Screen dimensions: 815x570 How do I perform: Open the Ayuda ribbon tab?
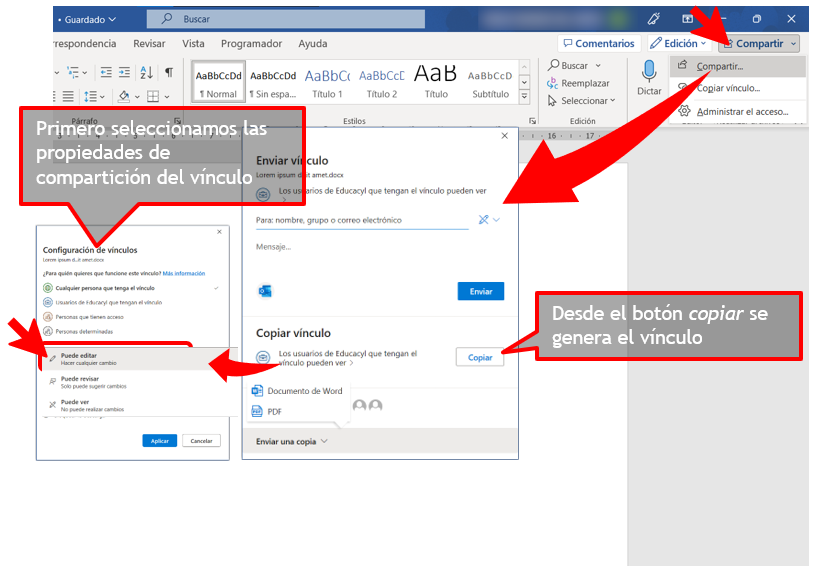coord(313,44)
